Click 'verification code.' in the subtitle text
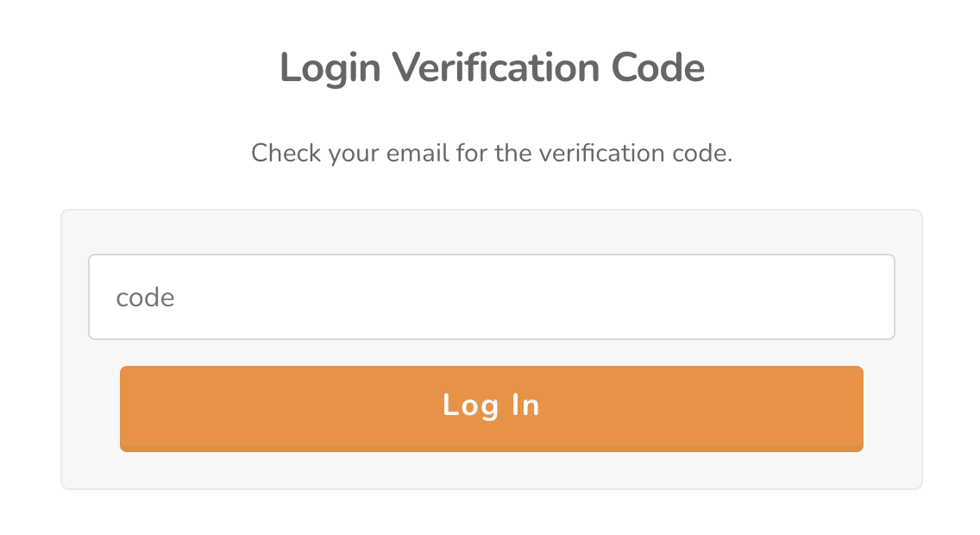 click(636, 153)
